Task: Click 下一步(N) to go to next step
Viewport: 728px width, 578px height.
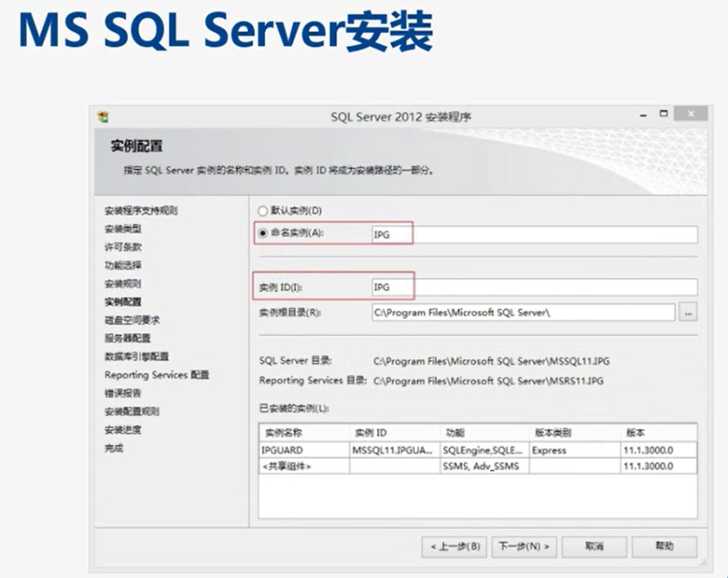Action: tap(524, 547)
